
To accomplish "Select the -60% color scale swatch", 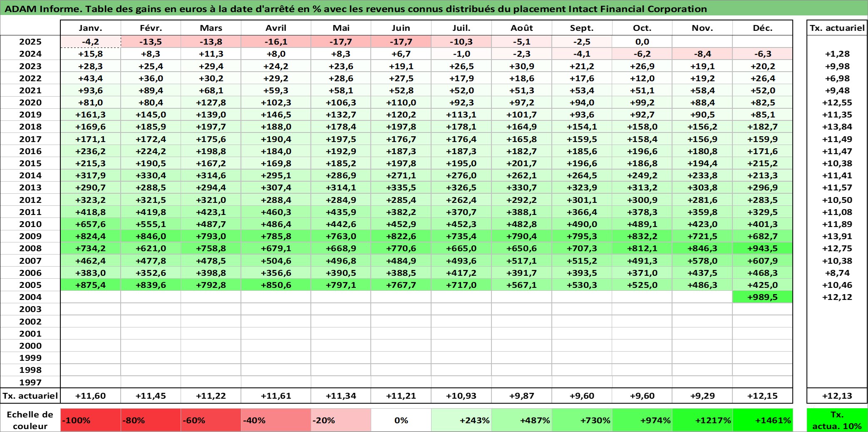I will [211, 420].
